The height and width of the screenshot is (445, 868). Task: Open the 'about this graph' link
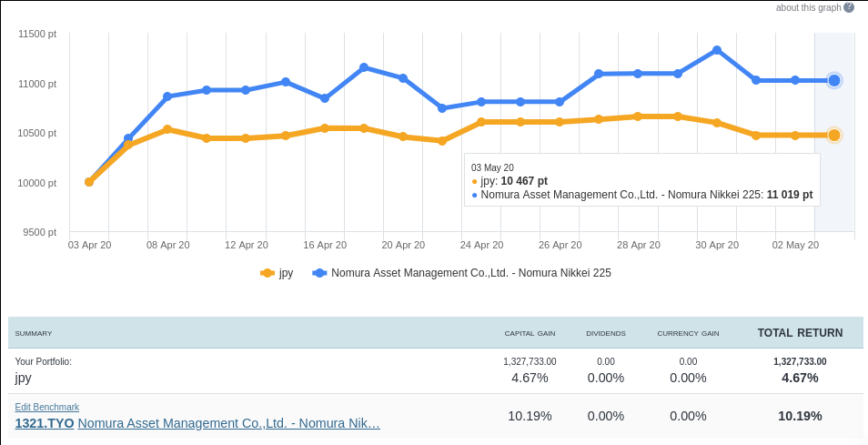point(808,7)
